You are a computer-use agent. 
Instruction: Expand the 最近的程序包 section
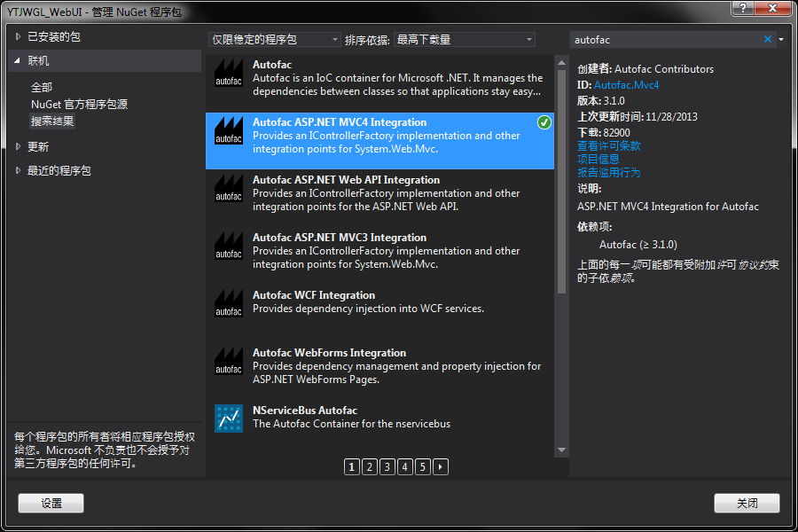coord(19,170)
